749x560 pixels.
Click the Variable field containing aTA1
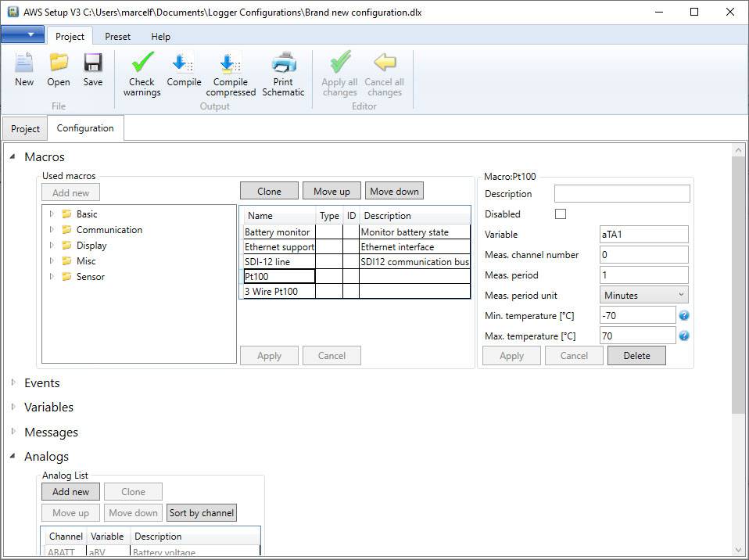tap(644, 234)
